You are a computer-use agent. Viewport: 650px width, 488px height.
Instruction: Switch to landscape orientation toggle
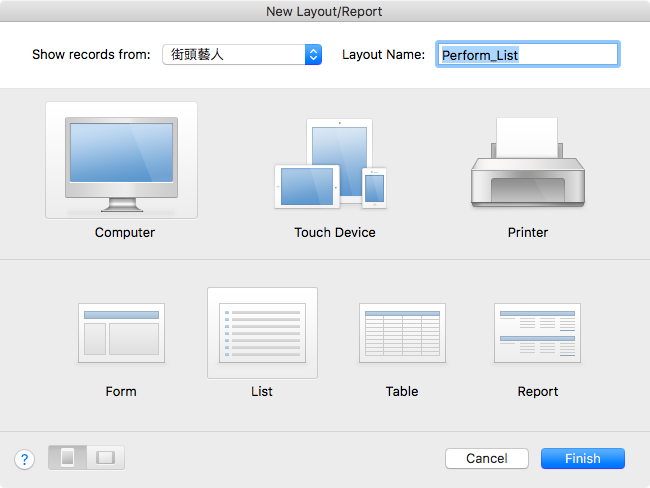coord(105,458)
